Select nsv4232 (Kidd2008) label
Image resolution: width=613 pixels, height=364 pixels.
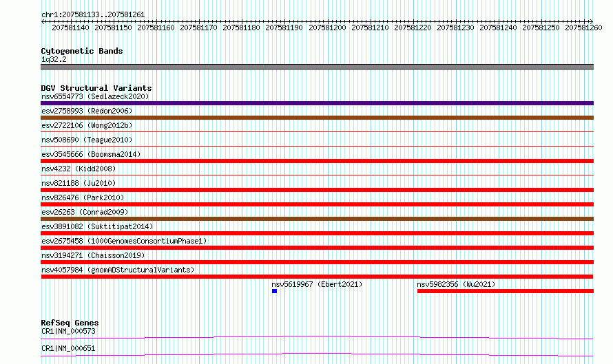tap(79, 169)
